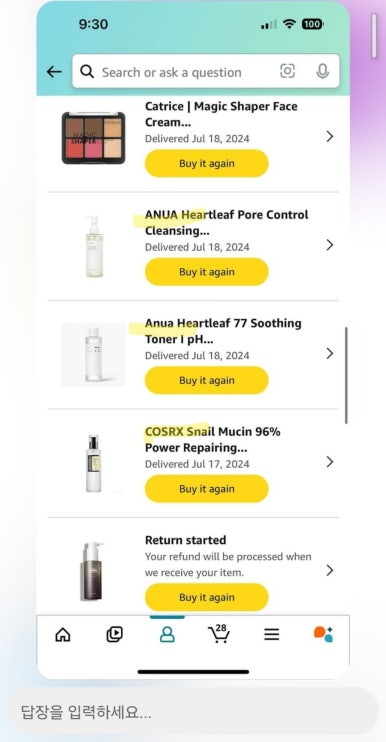Tap the microphone voice search icon

[x=323, y=71]
